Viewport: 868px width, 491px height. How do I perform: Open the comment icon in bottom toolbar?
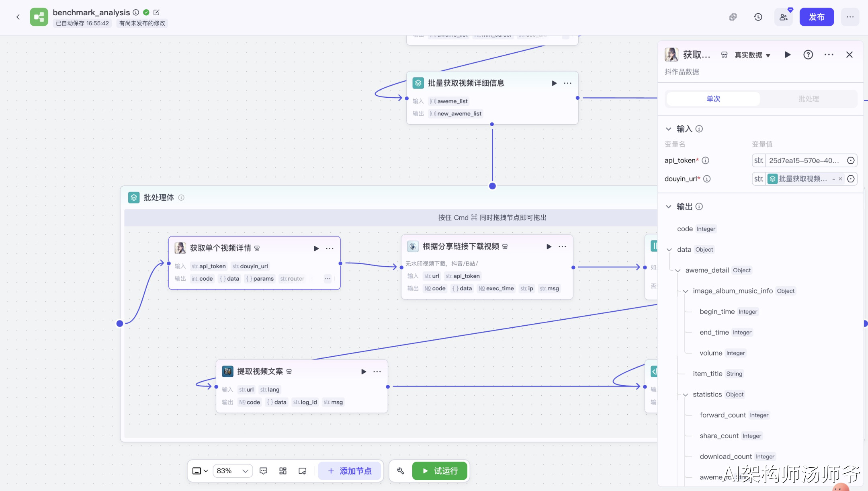tap(264, 471)
